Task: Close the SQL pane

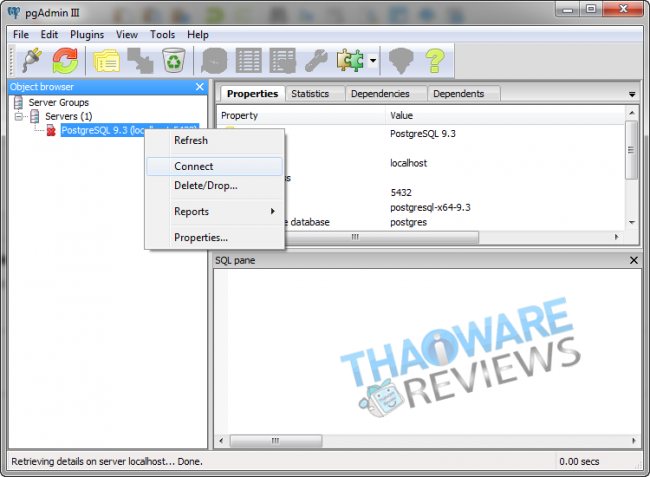Action: point(634,260)
